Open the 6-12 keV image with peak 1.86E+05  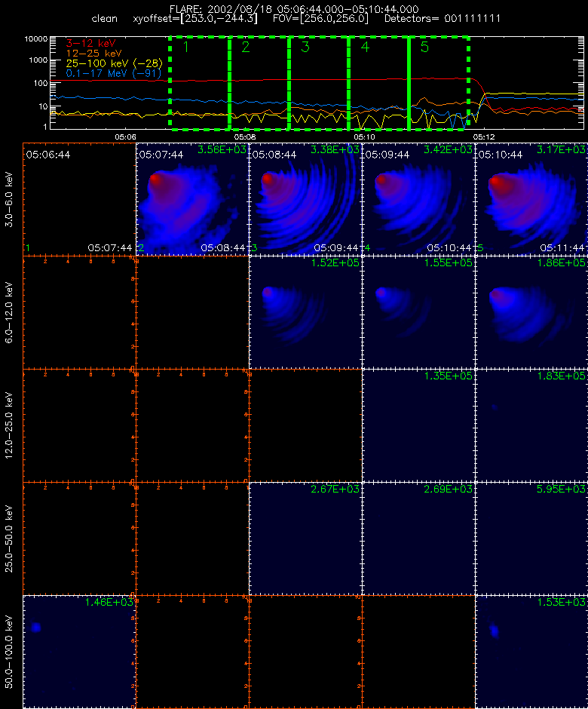click(531, 312)
